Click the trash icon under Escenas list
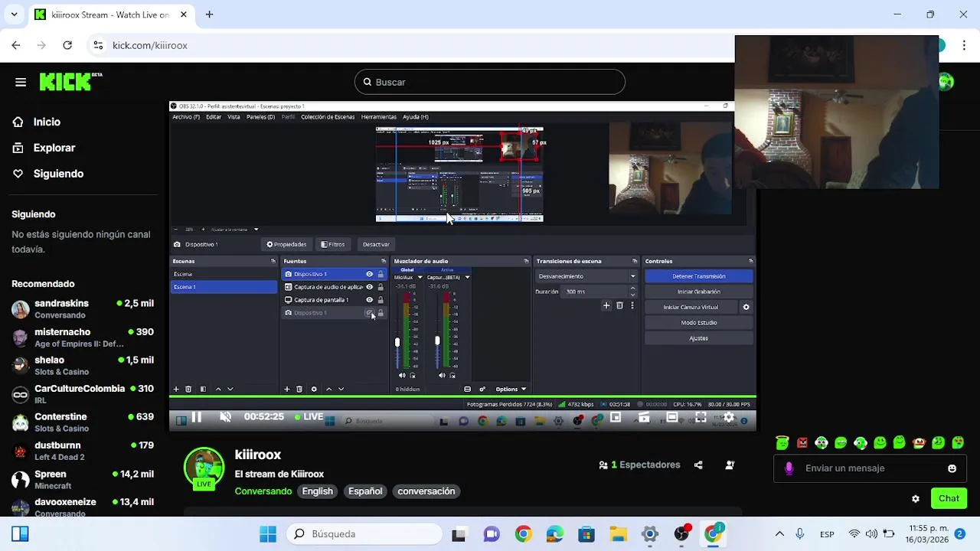 (x=188, y=389)
